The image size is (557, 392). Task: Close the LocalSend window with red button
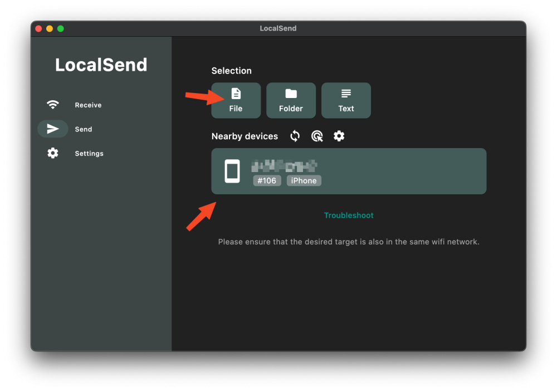[39, 29]
